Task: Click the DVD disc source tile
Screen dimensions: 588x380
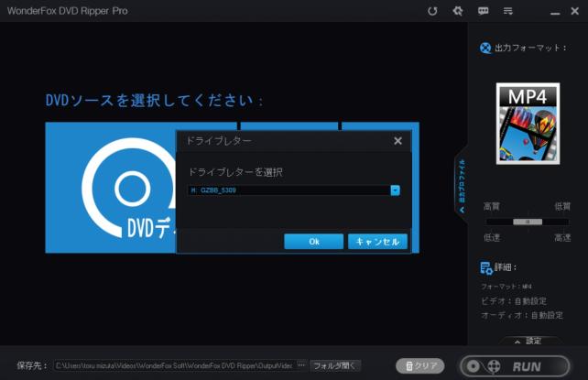Action: [x=111, y=188]
